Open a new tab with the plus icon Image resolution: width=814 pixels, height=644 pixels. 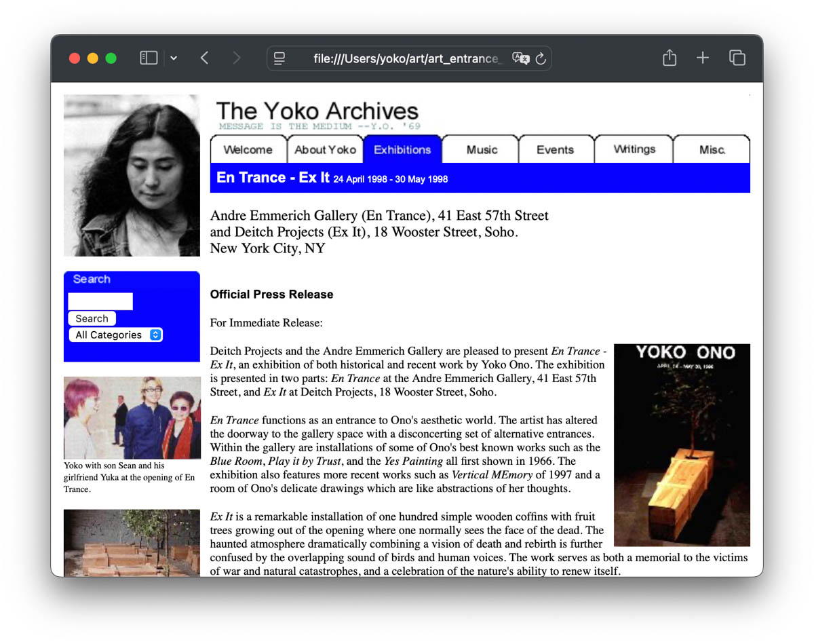point(703,58)
